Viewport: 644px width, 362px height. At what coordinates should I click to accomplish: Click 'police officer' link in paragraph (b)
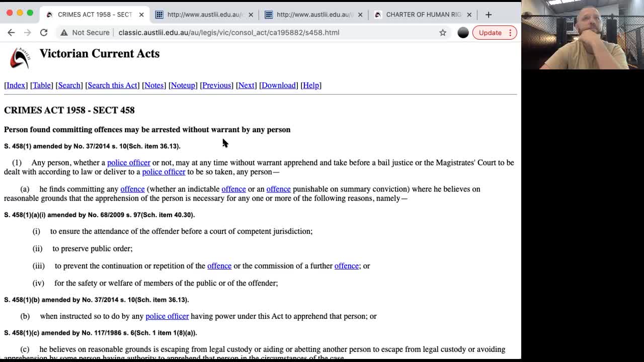(167, 316)
